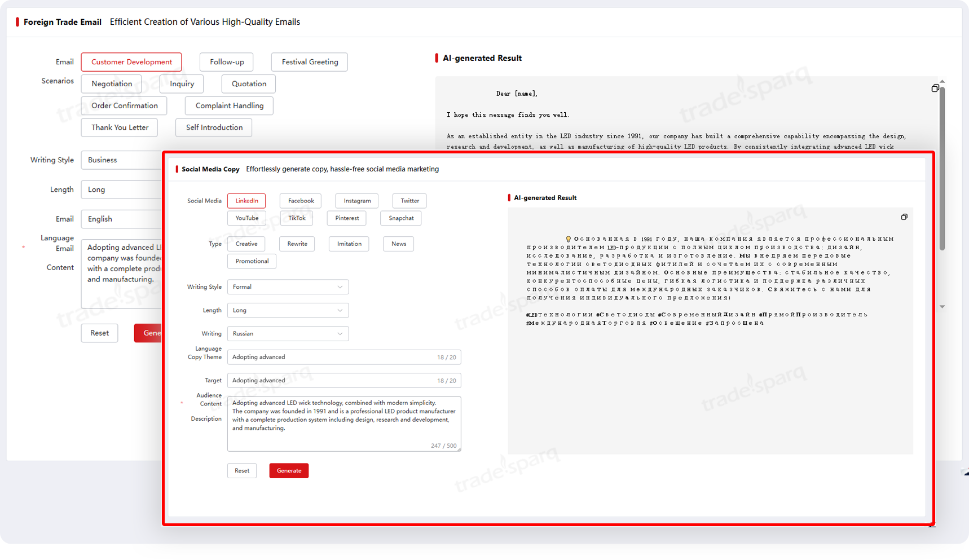Click the red Generate button for social copy

(x=289, y=471)
